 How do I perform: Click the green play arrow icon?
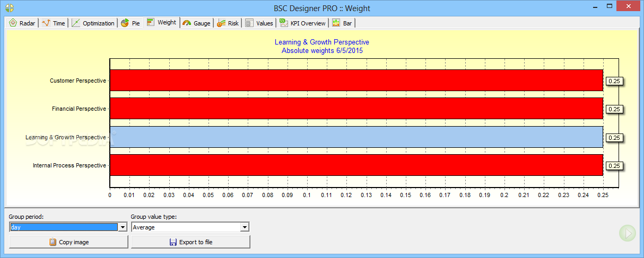point(627,233)
